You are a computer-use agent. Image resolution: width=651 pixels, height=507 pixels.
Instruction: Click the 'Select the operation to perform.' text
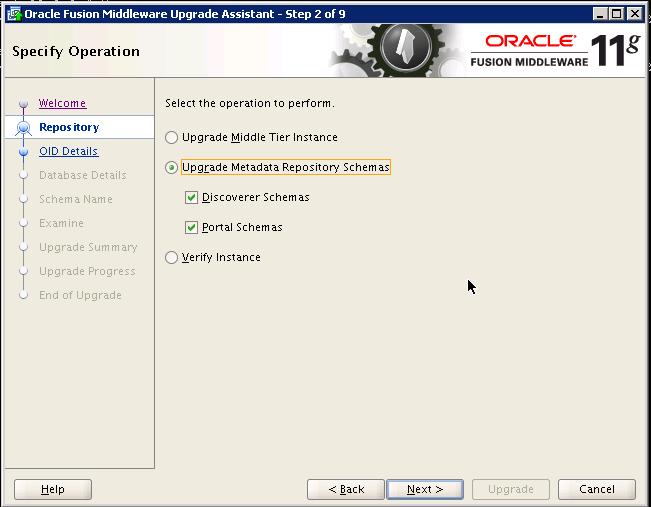(250, 103)
